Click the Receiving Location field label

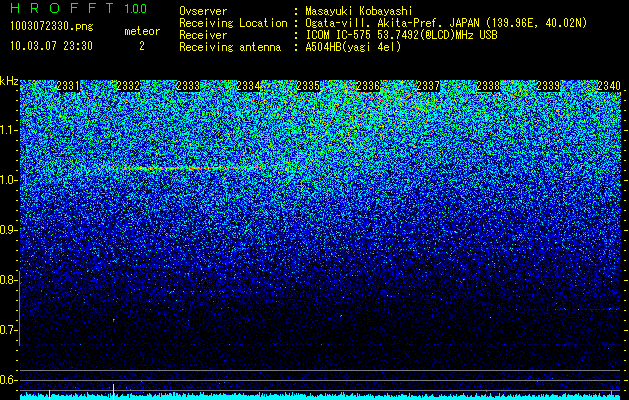pyautogui.click(x=233, y=23)
